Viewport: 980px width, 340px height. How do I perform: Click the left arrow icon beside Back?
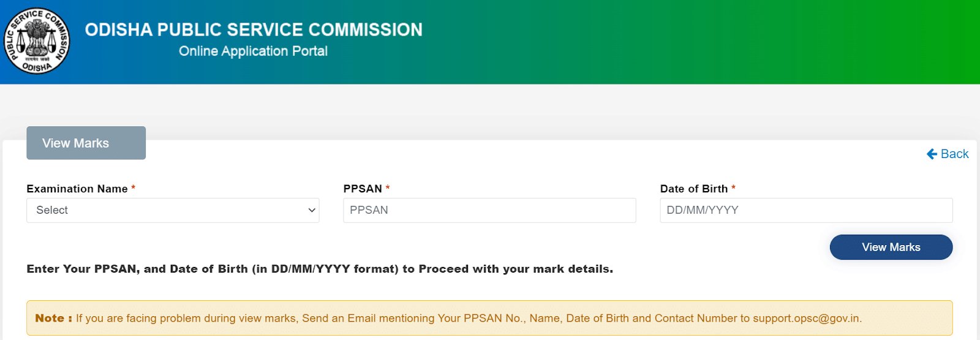pos(932,154)
